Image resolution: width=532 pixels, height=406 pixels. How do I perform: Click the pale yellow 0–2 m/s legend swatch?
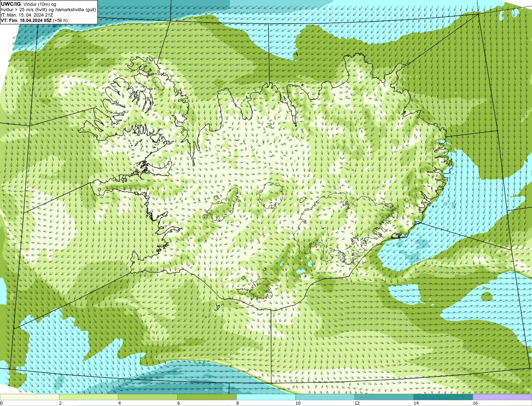click(x=30, y=397)
